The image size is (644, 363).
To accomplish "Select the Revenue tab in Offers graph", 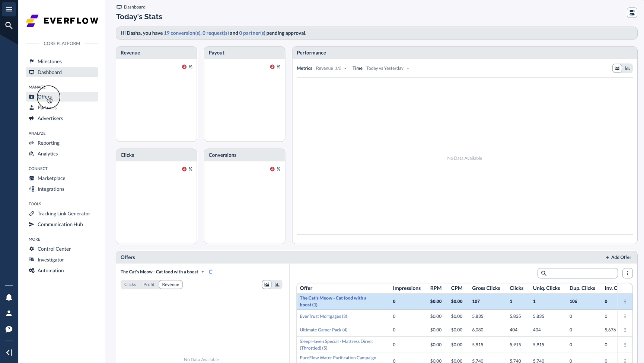I will click(x=170, y=285).
